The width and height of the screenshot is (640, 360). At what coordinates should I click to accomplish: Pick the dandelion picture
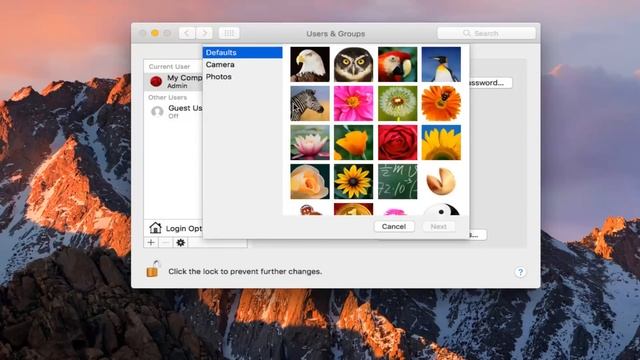(x=398, y=103)
